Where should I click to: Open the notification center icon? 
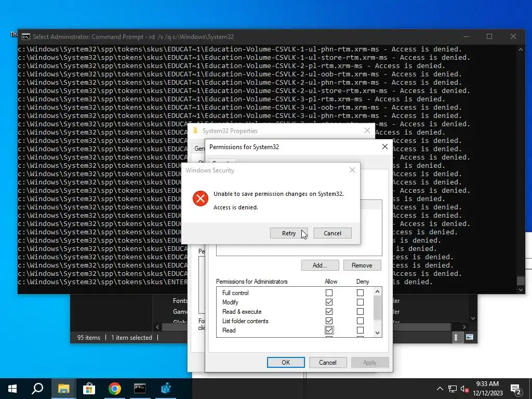(x=516, y=389)
